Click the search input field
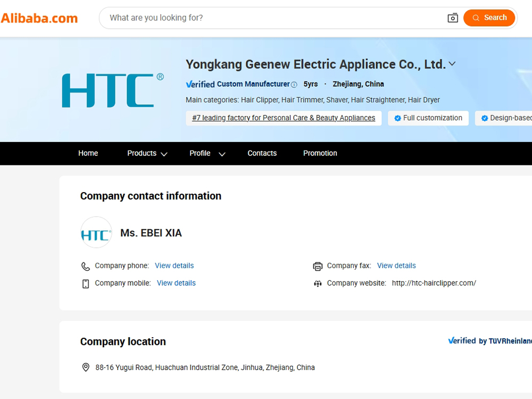This screenshot has width=532, height=399. [x=239, y=18]
